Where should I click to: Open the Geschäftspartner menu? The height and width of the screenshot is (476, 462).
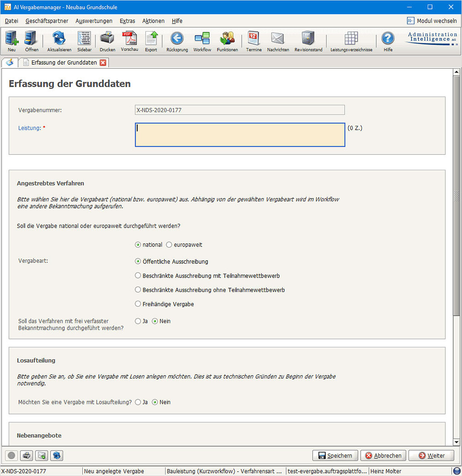coord(47,21)
